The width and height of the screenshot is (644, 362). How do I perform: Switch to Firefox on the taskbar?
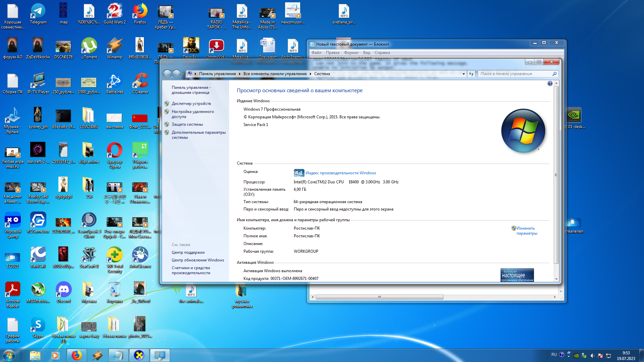pos(76,355)
